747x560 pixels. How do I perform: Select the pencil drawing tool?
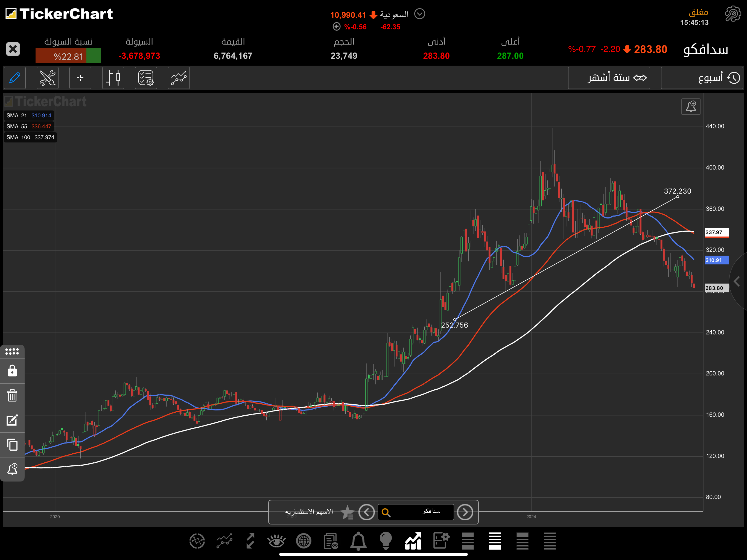point(14,78)
